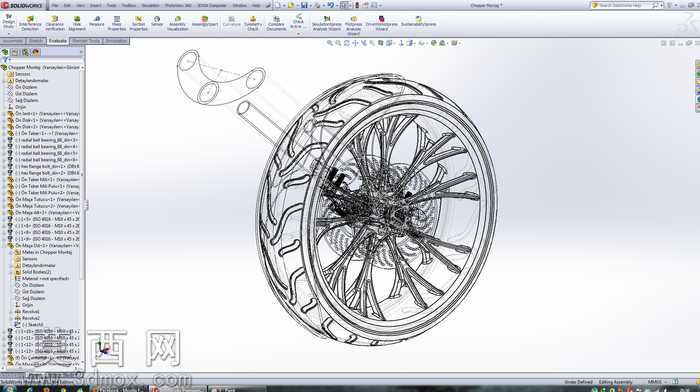Click the Open document icon
700x392 pixels.
tap(291, 5)
